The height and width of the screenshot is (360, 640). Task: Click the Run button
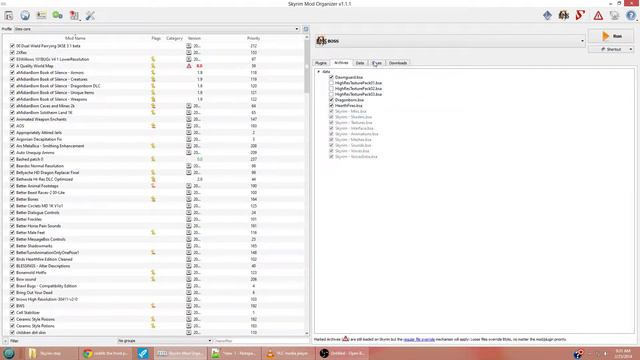(x=611, y=36)
